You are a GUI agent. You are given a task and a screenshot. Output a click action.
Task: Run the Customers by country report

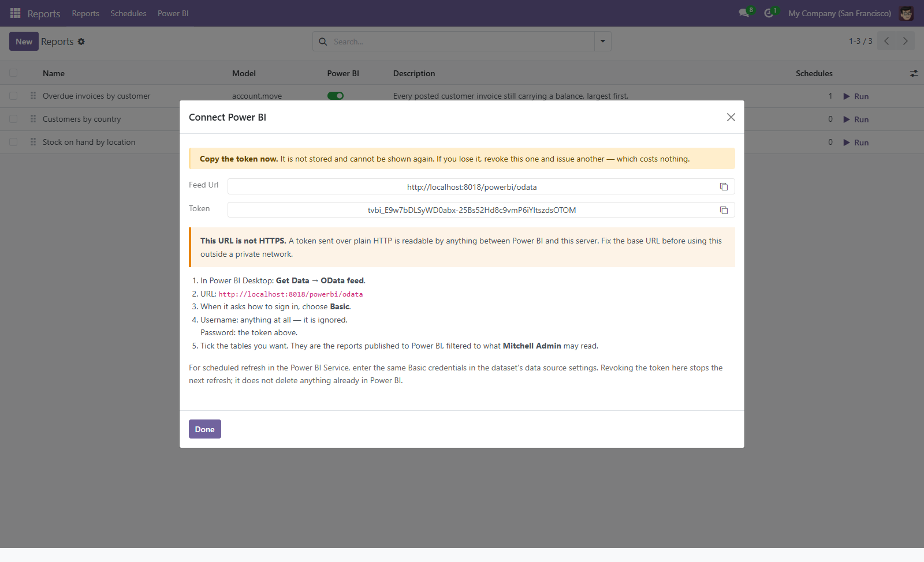[856, 119]
